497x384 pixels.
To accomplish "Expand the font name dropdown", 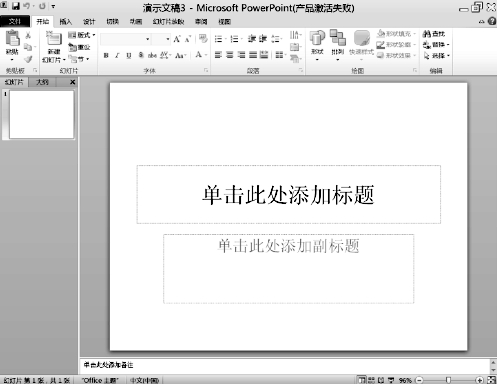I will (147, 39).
